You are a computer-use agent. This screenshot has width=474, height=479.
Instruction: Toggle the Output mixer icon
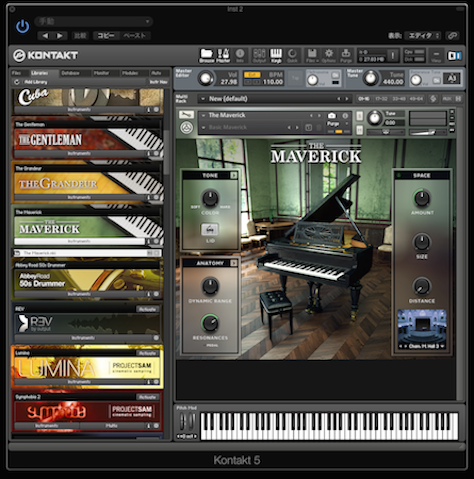pyautogui.click(x=259, y=55)
